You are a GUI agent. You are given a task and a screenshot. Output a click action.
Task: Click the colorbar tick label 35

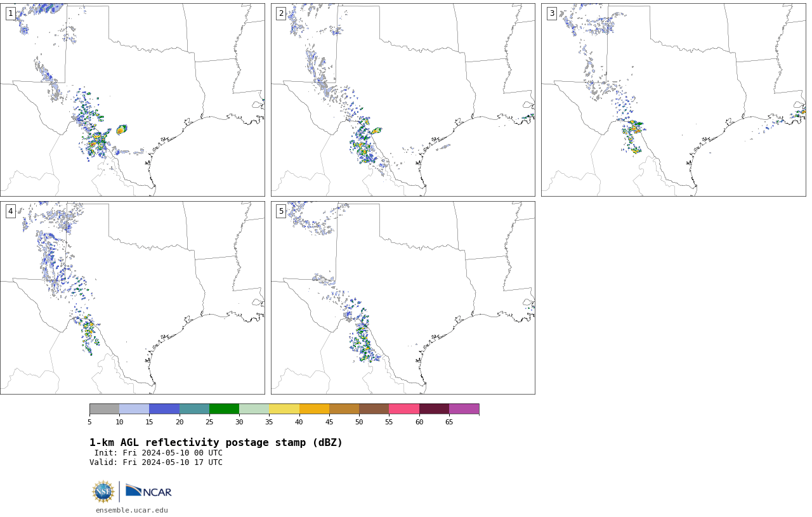tap(269, 422)
